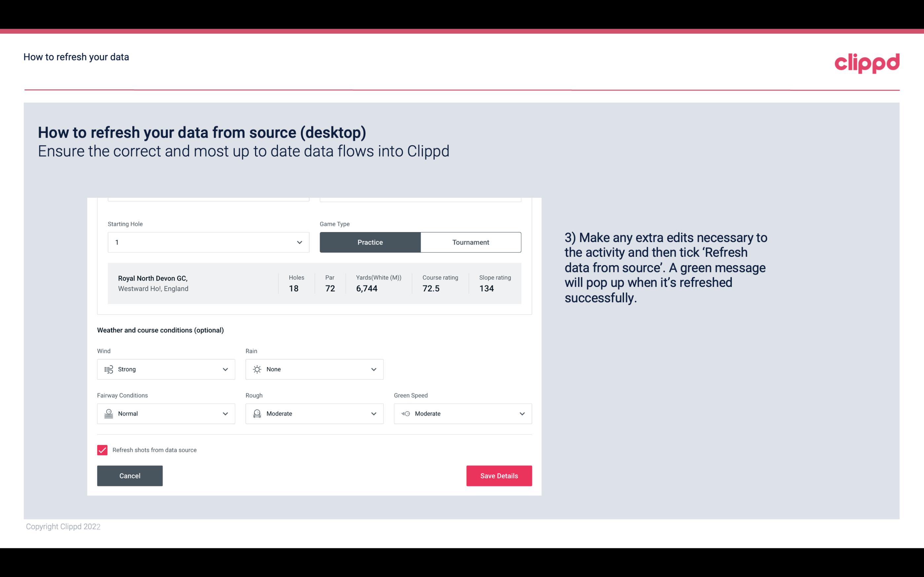Click the Save Details button

(x=499, y=476)
